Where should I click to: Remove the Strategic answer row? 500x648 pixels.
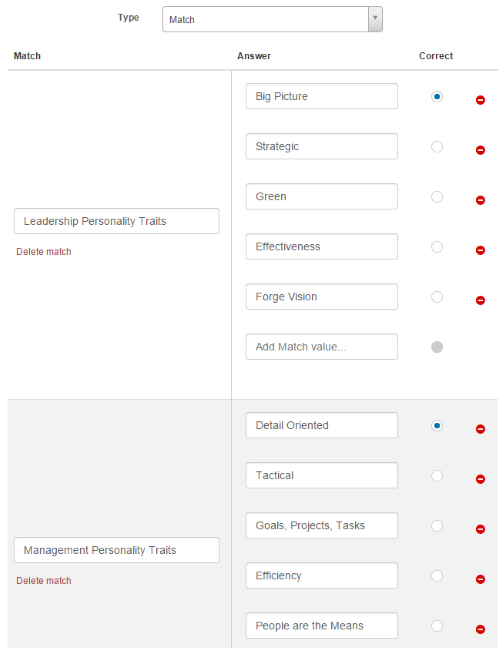[x=480, y=150]
